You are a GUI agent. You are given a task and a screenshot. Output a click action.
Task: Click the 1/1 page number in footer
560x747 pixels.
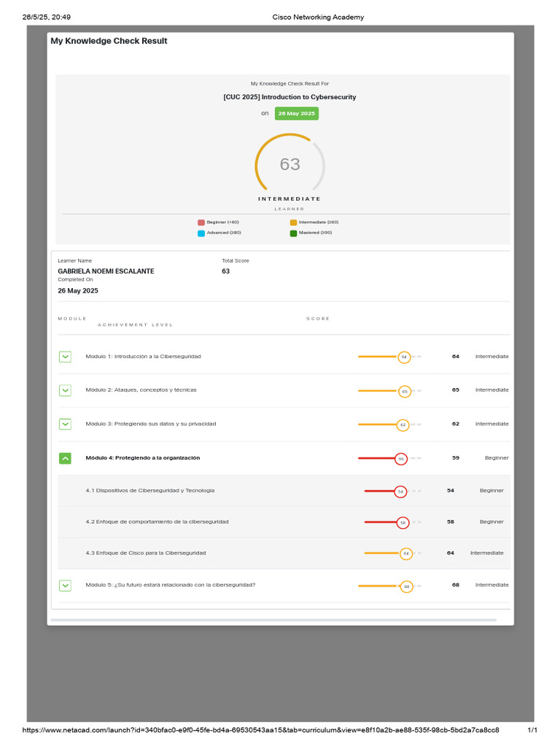[532, 730]
